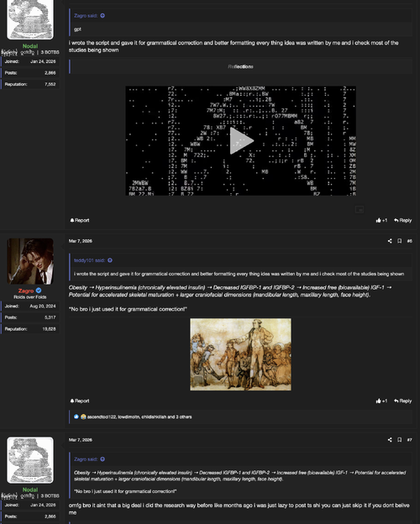Bookmark post #6
The width and height of the screenshot is (420, 524).
click(x=399, y=241)
